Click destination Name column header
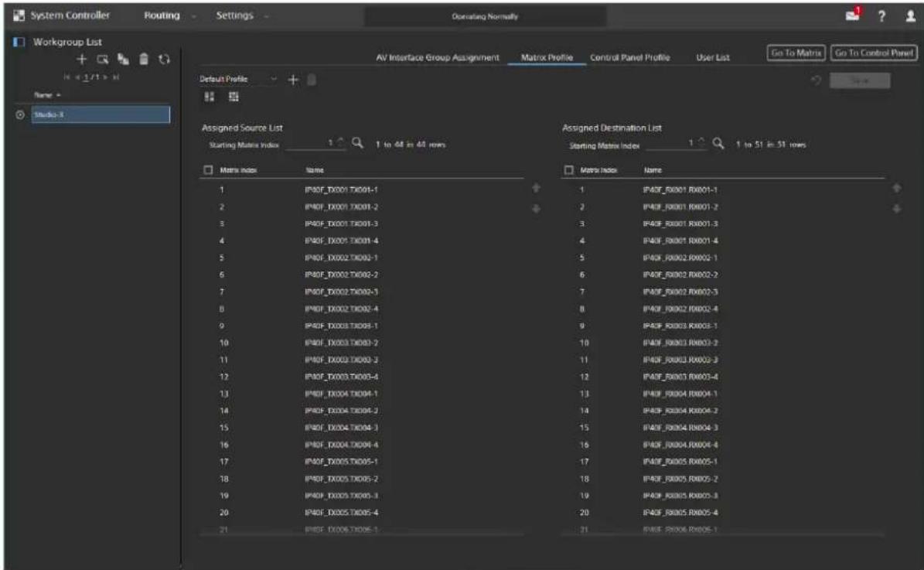This screenshot has width=924, height=570. click(x=653, y=169)
